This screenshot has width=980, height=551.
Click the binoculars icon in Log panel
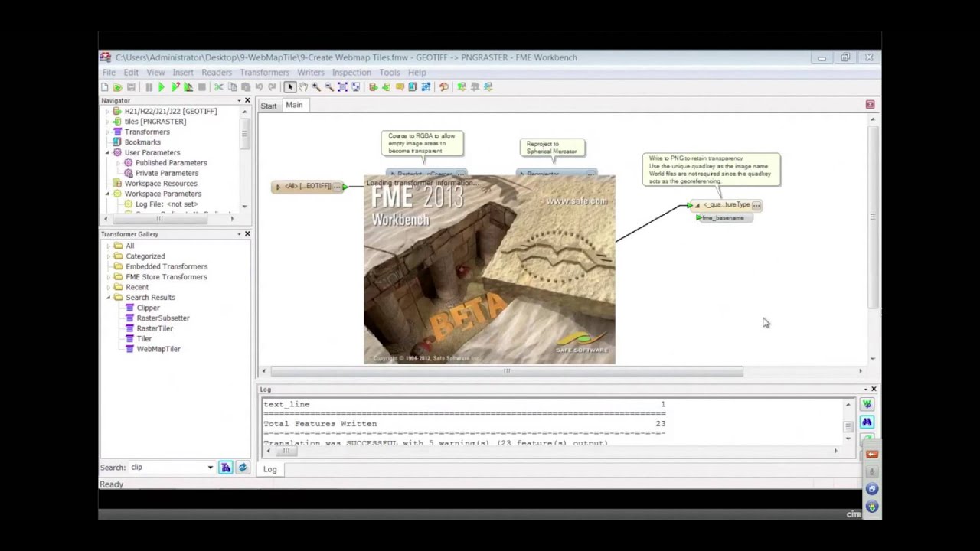point(867,422)
